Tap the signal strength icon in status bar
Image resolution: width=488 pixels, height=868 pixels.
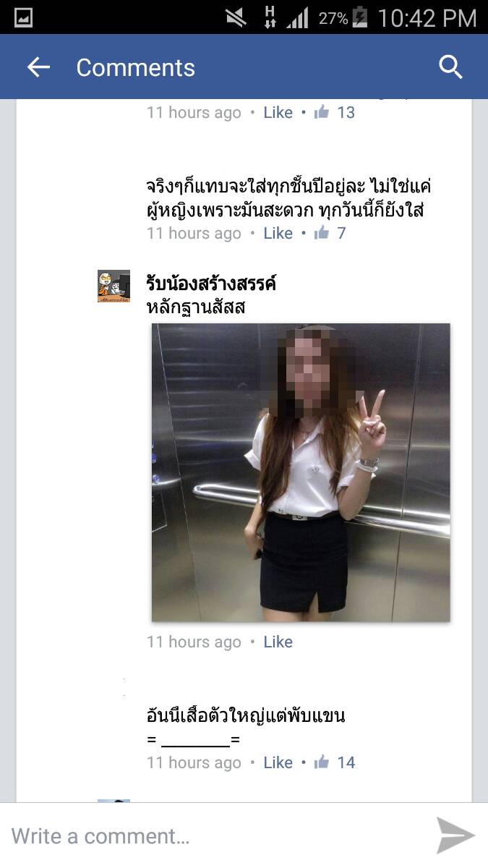pyautogui.click(x=297, y=18)
